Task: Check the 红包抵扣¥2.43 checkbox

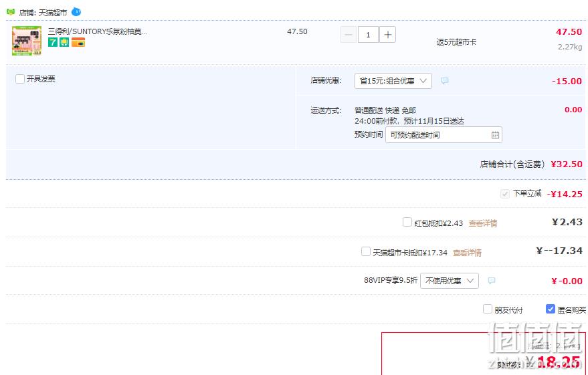Action: click(x=407, y=222)
